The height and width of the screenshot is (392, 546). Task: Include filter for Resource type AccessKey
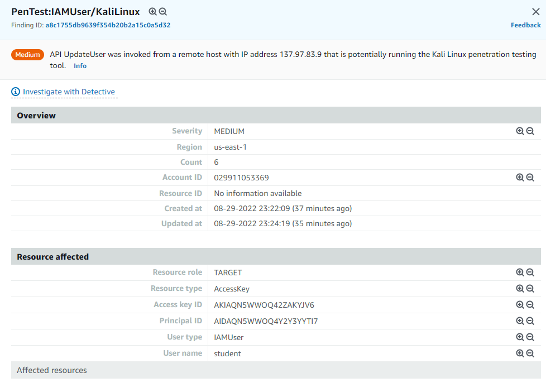click(x=520, y=289)
